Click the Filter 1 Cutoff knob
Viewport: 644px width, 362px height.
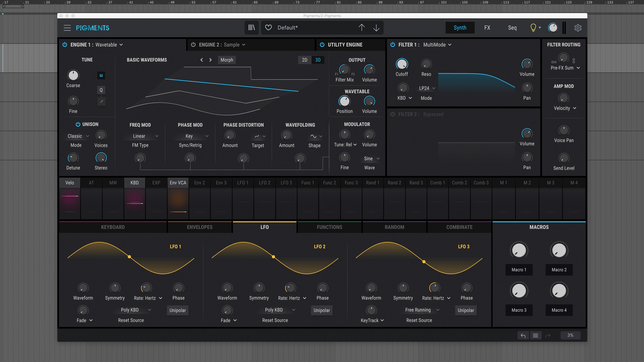(402, 64)
